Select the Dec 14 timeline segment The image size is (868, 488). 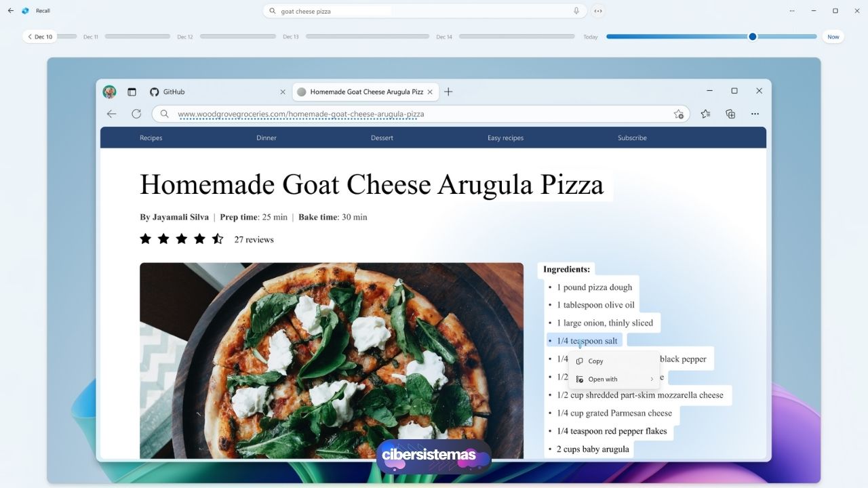point(517,37)
